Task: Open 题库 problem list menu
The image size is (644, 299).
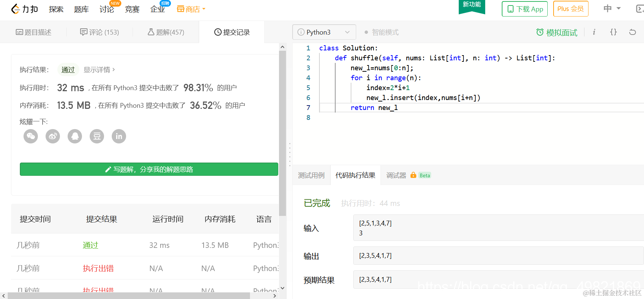Action: [82, 9]
